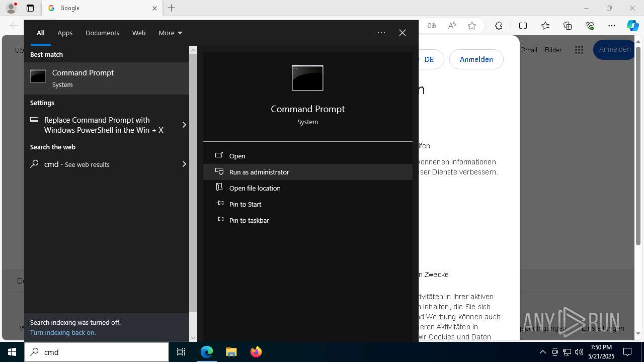
Task: Switch to the Documents search tab
Action: point(102,33)
